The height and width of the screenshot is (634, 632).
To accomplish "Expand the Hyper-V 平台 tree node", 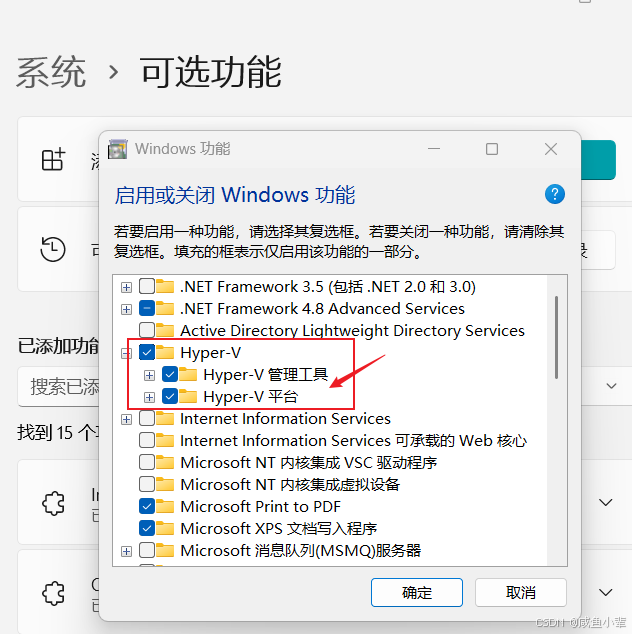I will [149, 397].
